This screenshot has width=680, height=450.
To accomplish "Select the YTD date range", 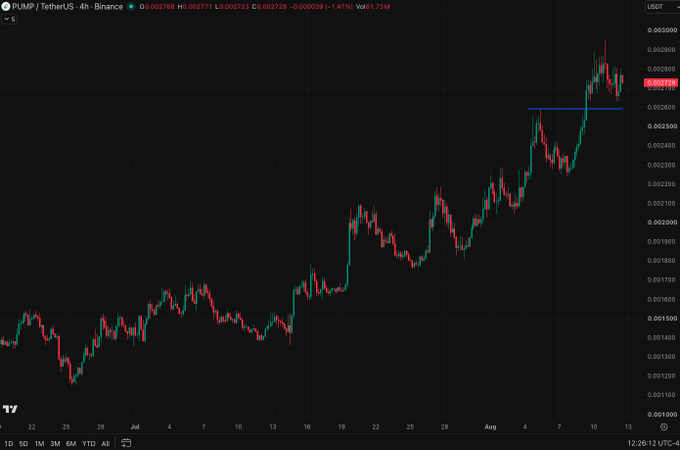I will click(88, 443).
